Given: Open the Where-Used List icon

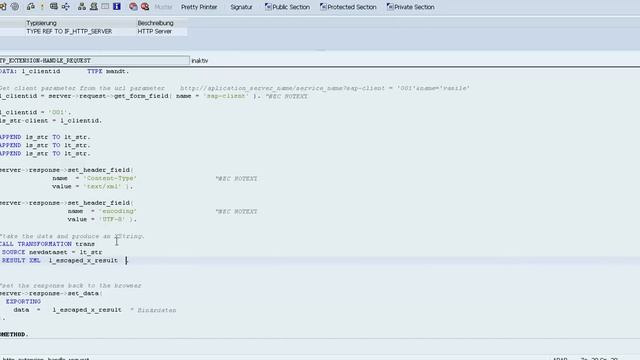Looking at the screenshot, I should tap(65, 7).
